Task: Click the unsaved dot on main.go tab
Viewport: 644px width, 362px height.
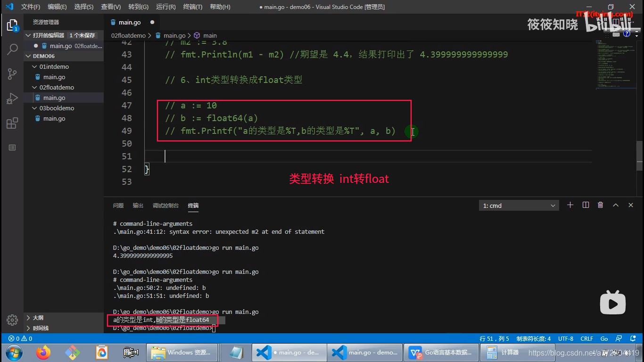Action: coord(152,22)
